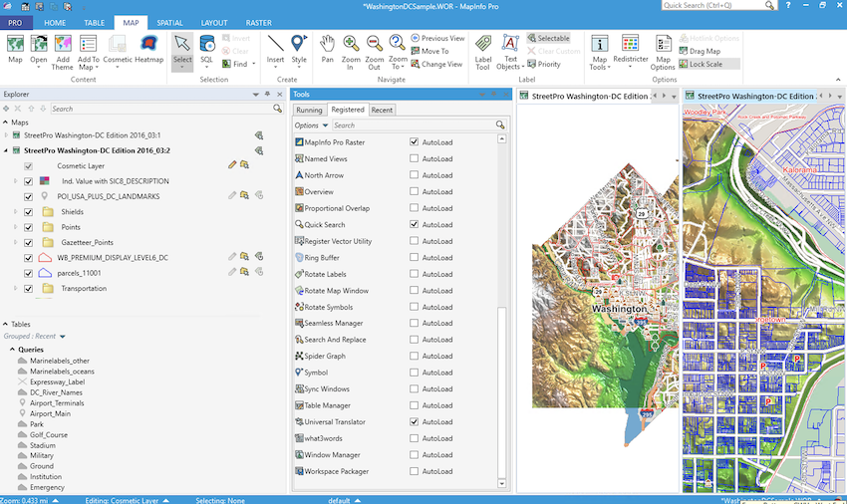
Task: Select the Zoom In tool
Action: click(351, 52)
